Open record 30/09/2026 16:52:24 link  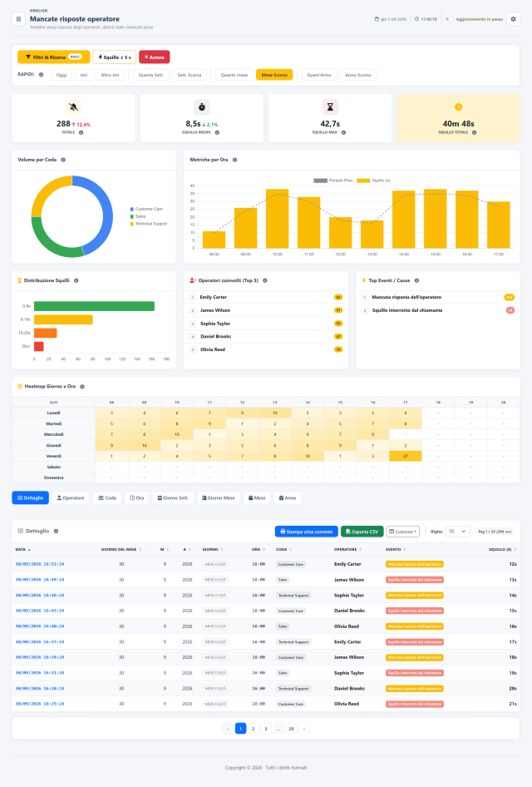point(40,564)
